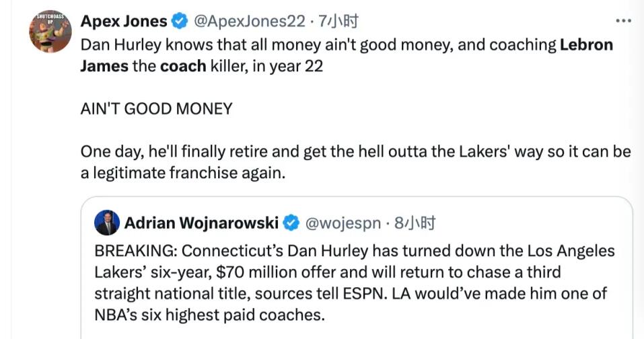644x339 pixels.
Task: Click Adrian Wojnarowski's profile picture
Action: tap(107, 223)
